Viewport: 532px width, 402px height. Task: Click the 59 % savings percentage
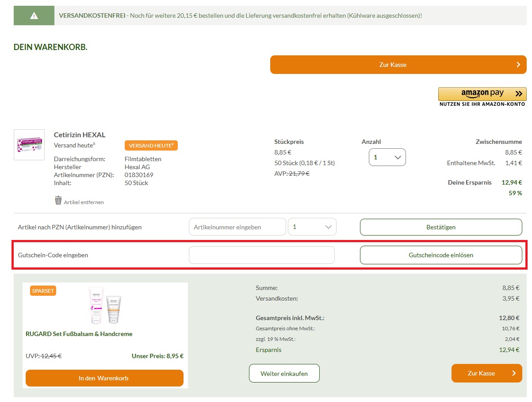coord(515,193)
